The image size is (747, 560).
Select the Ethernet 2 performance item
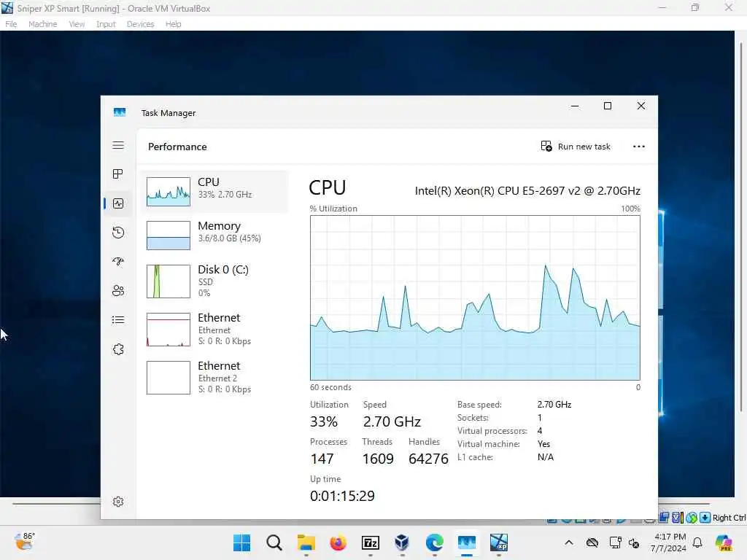coord(214,377)
